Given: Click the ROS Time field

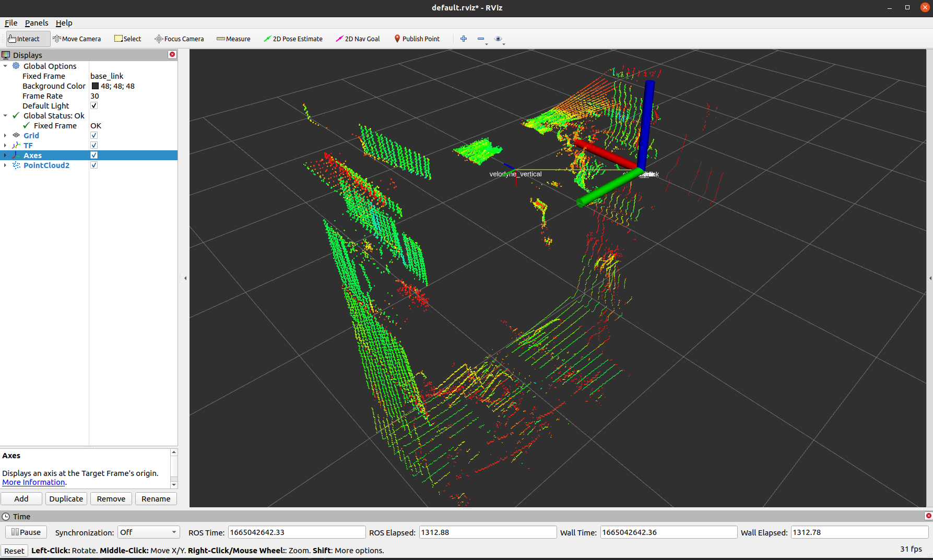Looking at the screenshot, I should (x=297, y=532).
